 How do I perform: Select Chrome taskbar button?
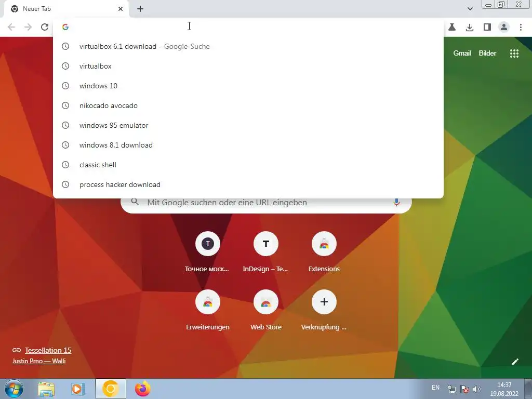point(111,389)
